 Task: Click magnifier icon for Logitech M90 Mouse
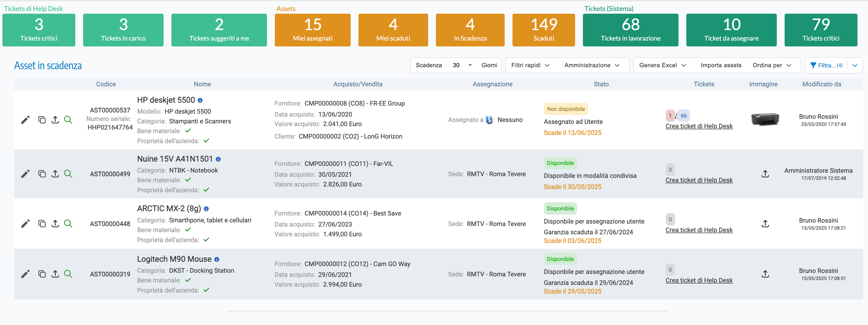click(x=68, y=274)
